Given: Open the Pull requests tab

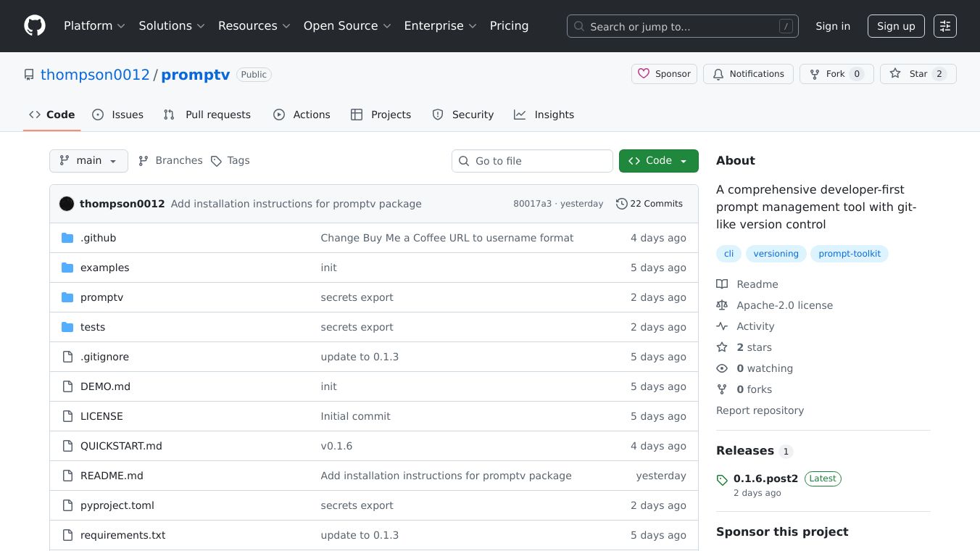Looking at the screenshot, I should click(x=207, y=115).
